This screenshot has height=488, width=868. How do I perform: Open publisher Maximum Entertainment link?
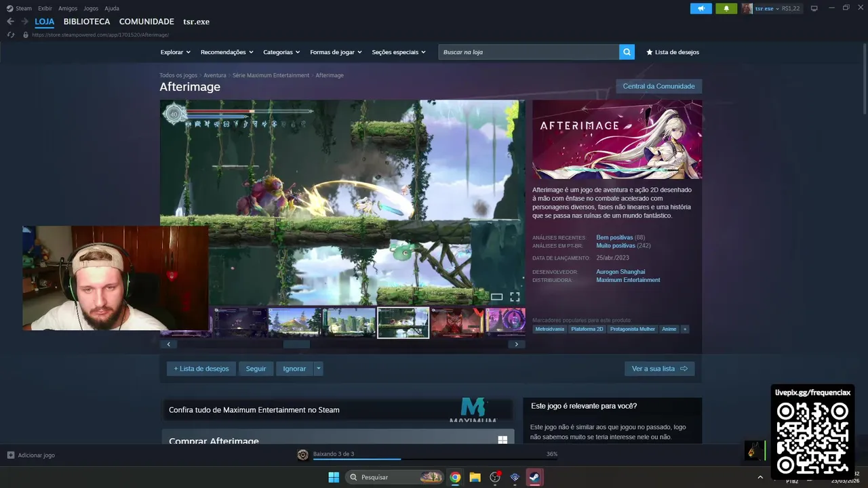[x=628, y=280]
